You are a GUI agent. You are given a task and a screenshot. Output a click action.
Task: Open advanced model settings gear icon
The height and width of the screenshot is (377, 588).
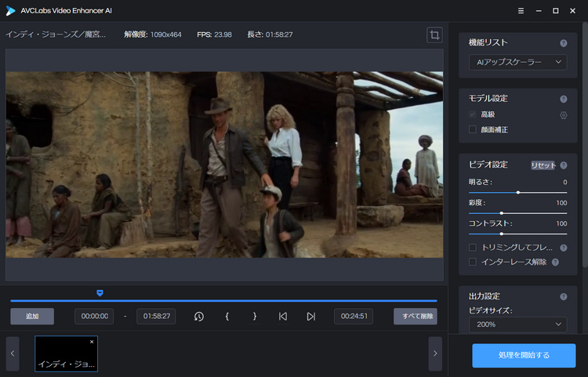point(563,115)
